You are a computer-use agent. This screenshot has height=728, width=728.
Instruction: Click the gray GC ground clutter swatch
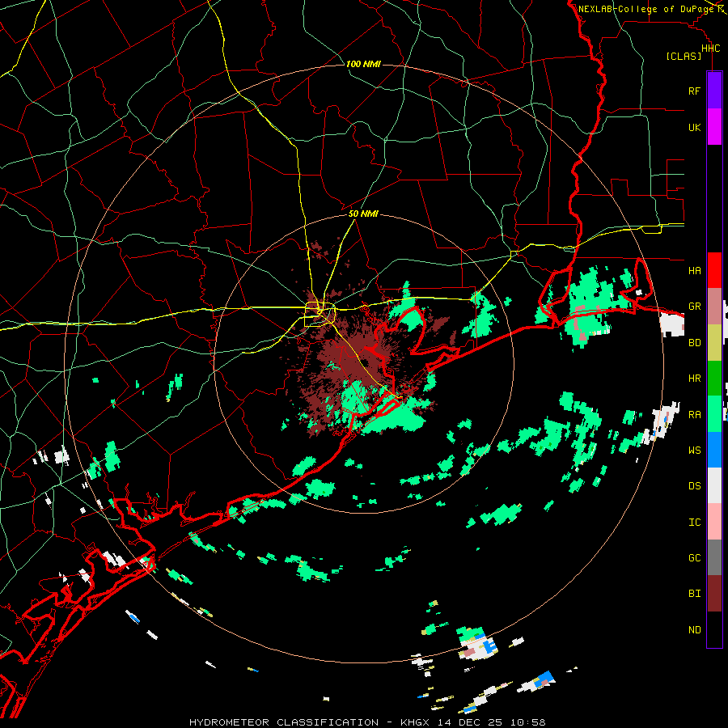point(714,557)
